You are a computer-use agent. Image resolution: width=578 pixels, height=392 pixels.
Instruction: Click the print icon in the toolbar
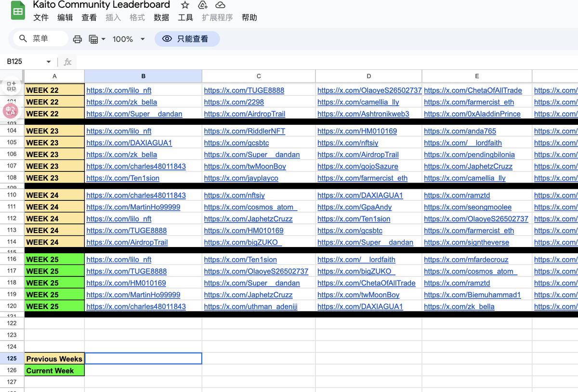click(77, 39)
